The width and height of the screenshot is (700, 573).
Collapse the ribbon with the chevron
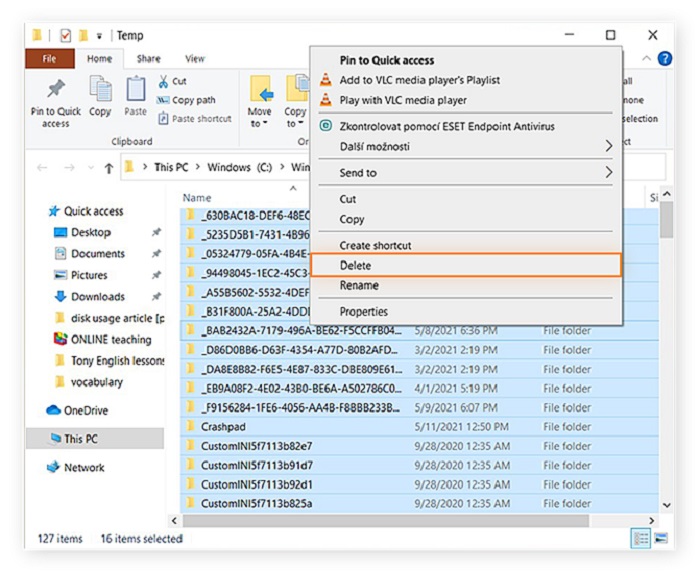coord(646,58)
